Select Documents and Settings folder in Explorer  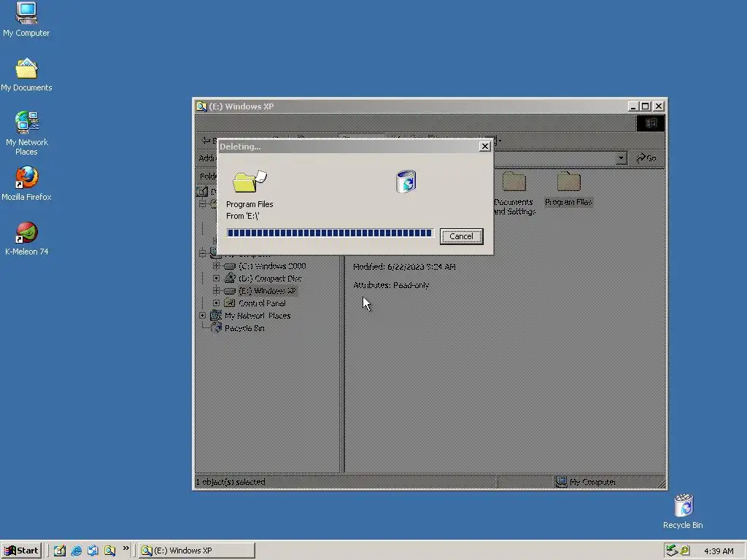point(514,193)
